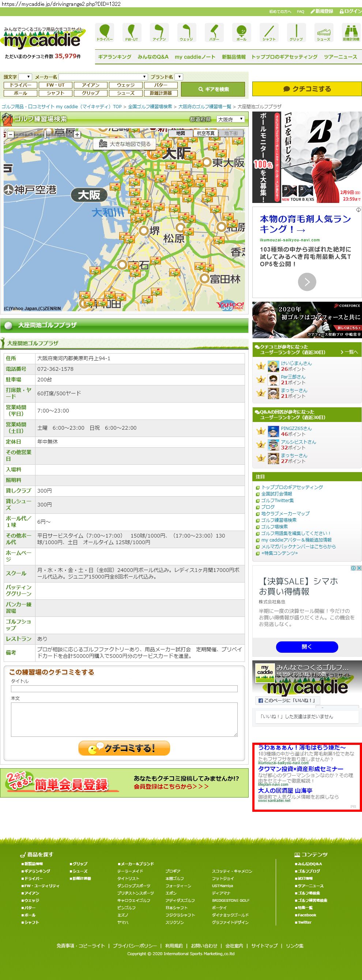The height and width of the screenshot is (980, 362).
Task: Open 全国ゴルフ練習場検索 breadcrumb link
Action: pos(150,106)
